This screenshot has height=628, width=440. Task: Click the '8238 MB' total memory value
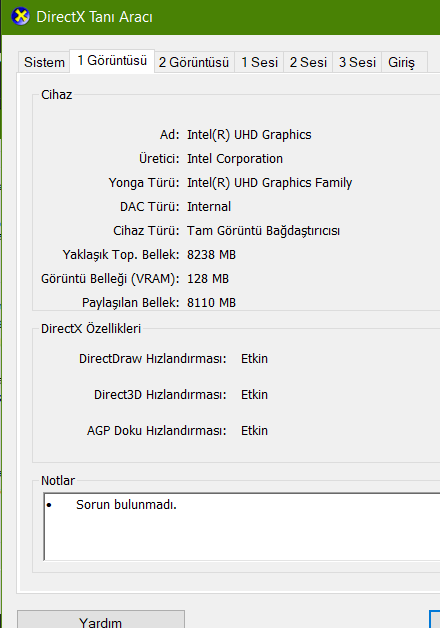pyautogui.click(x=211, y=255)
